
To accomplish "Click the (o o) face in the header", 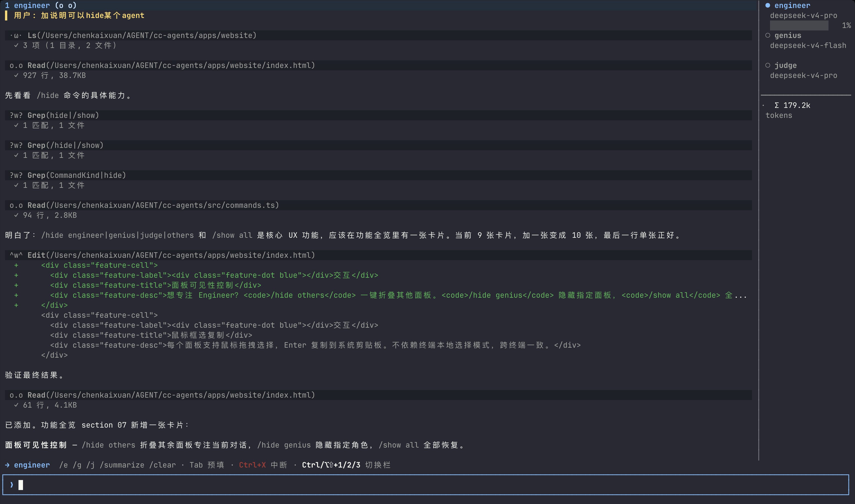I will (x=65, y=5).
